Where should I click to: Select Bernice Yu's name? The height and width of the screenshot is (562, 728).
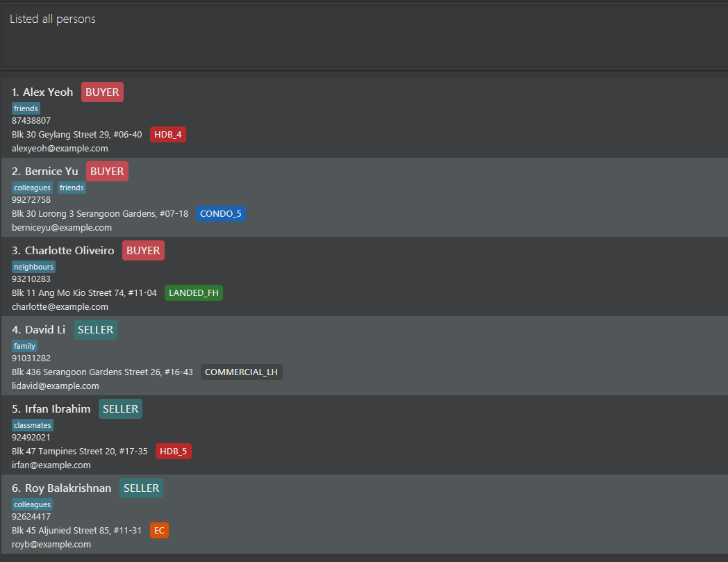[51, 172]
